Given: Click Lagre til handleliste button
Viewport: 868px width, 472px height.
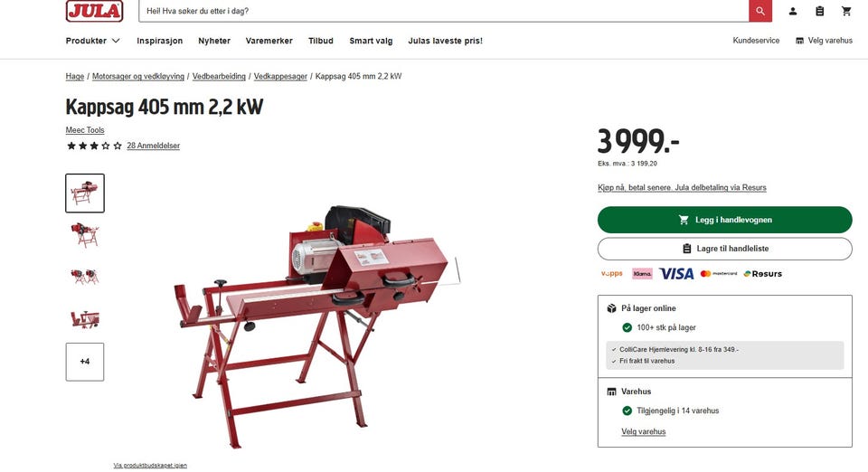Looking at the screenshot, I should pos(724,249).
